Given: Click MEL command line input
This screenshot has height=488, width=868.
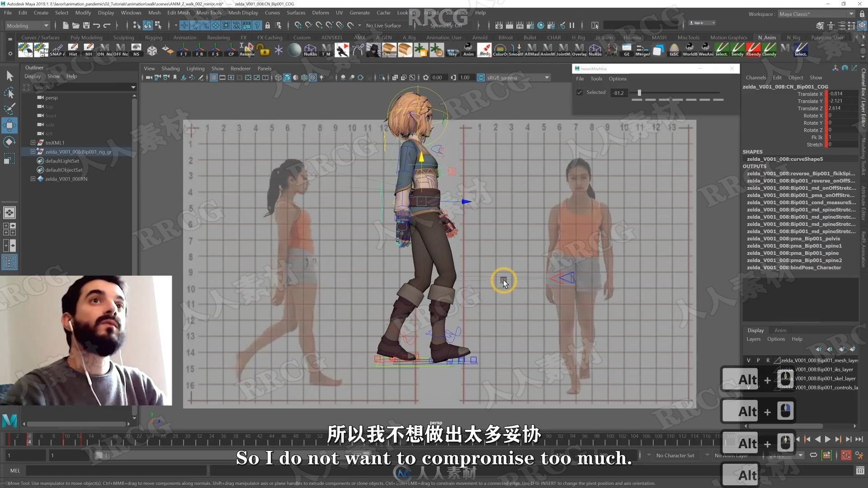Looking at the screenshot, I should 117,471.
